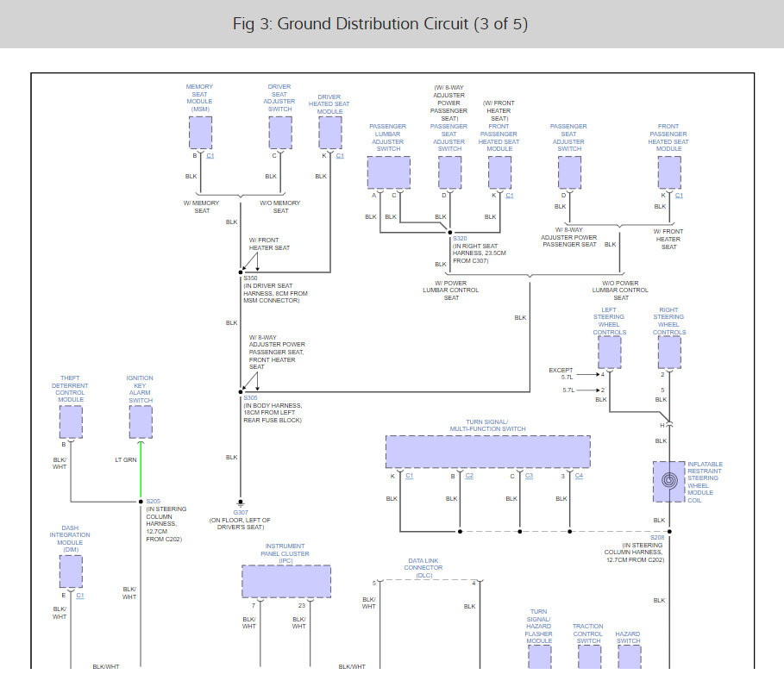
Task: Select the S320 splice label
Action: click(x=460, y=239)
